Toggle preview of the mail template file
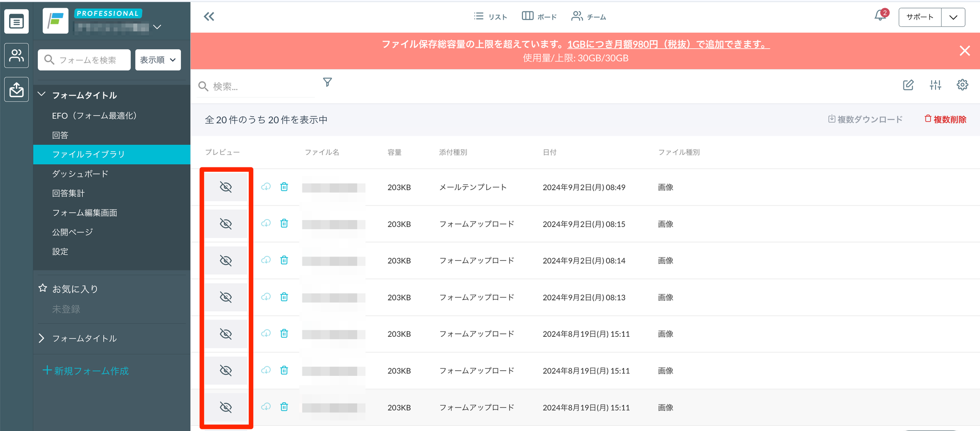 click(226, 187)
